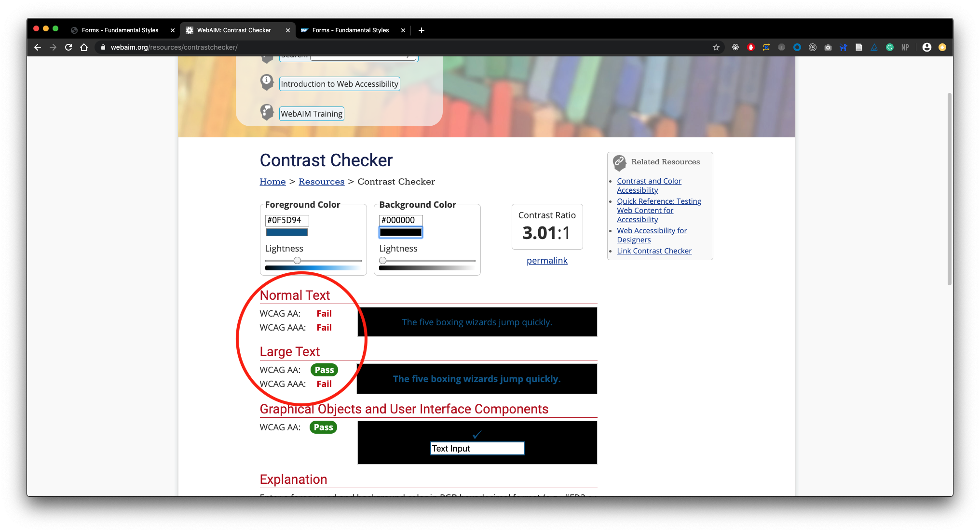Screen dimensions: 980x532
Task: Click the Home breadcrumb link
Action: point(272,182)
